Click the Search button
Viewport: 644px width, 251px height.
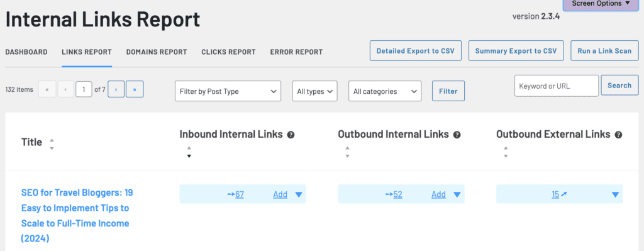[619, 86]
